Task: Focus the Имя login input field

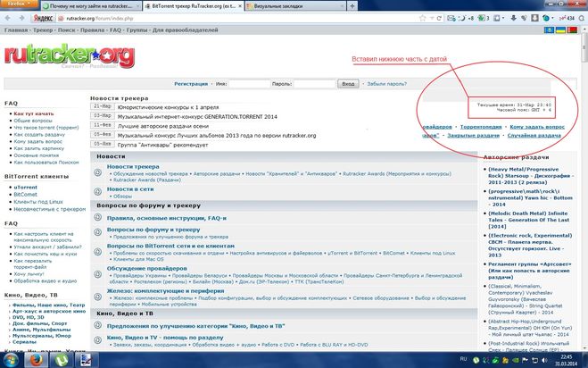Action: pyautogui.click(x=249, y=84)
